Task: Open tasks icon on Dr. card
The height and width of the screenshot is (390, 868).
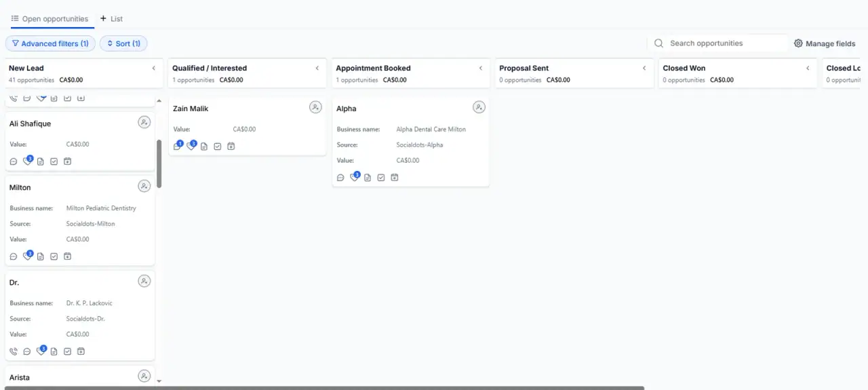Action: click(68, 351)
